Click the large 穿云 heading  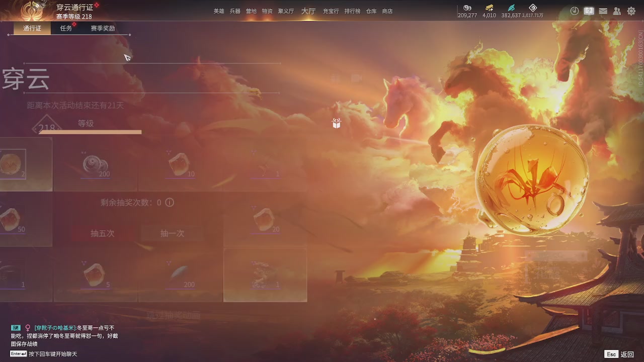click(26, 79)
